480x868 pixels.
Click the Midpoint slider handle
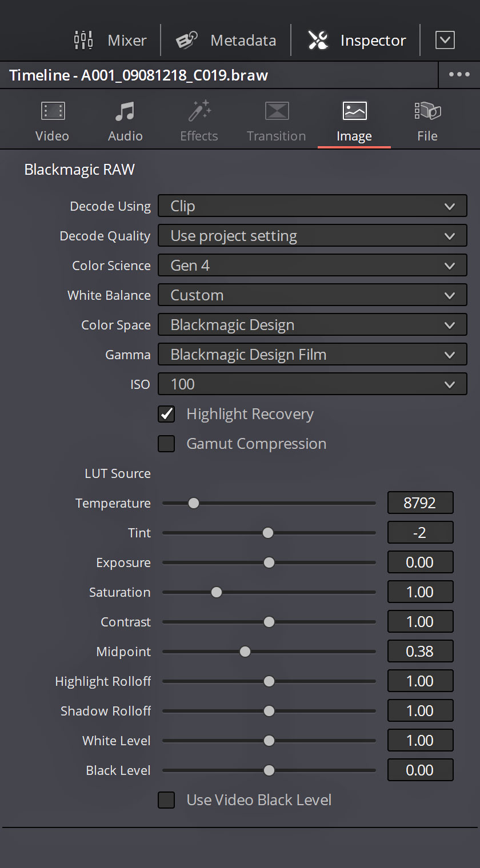click(x=245, y=652)
